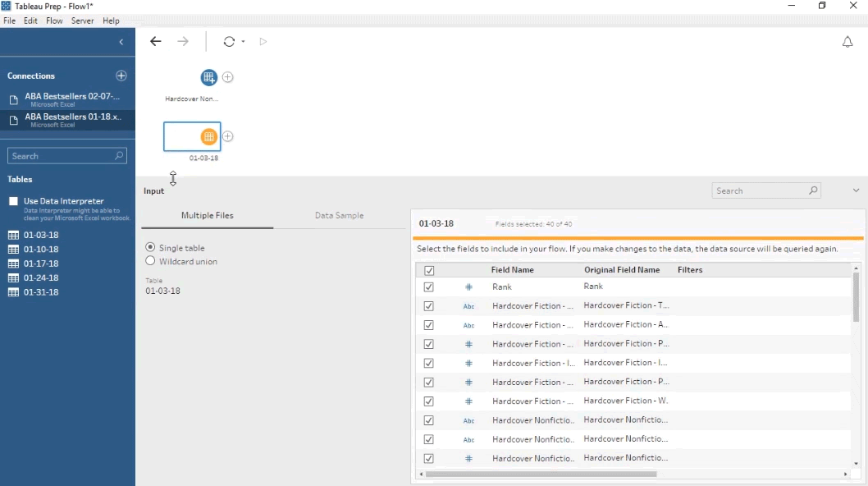The height and width of the screenshot is (486, 868).
Task: Select the Hardcover Non... input step icon
Action: [208, 77]
